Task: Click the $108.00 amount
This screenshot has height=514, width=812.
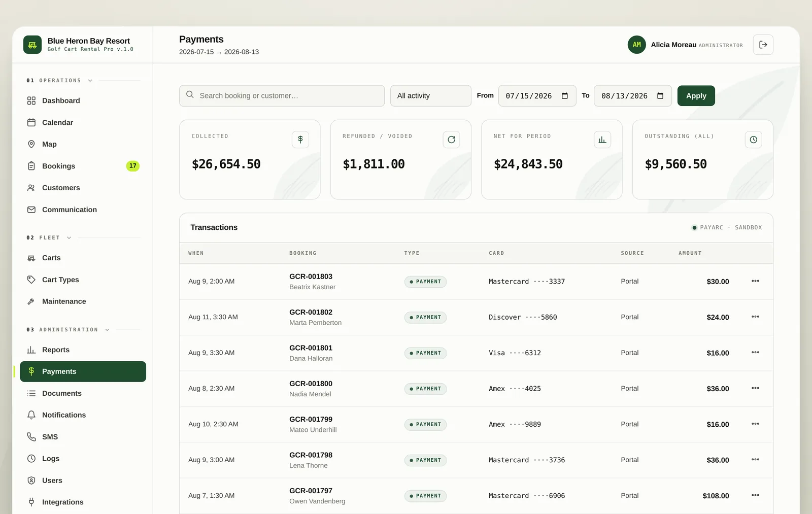Action: [716, 496]
